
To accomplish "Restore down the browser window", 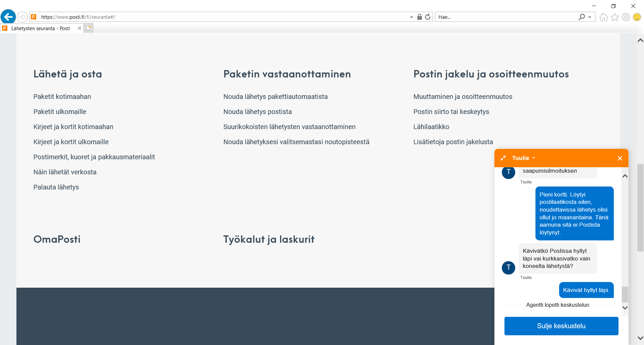I will click(x=613, y=6).
